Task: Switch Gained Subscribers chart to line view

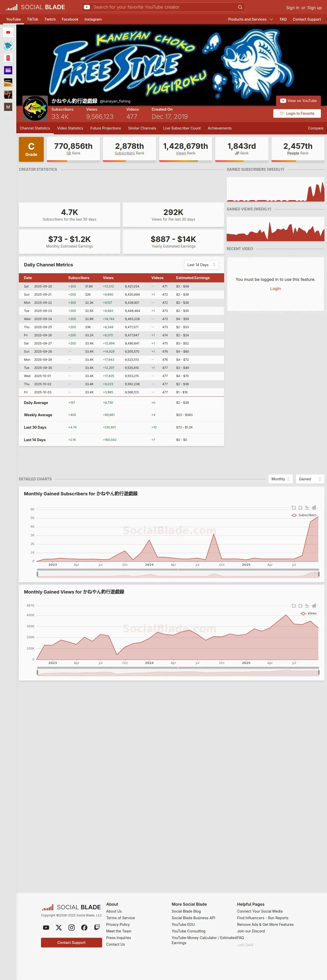Action: pyautogui.click(x=307, y=508)
